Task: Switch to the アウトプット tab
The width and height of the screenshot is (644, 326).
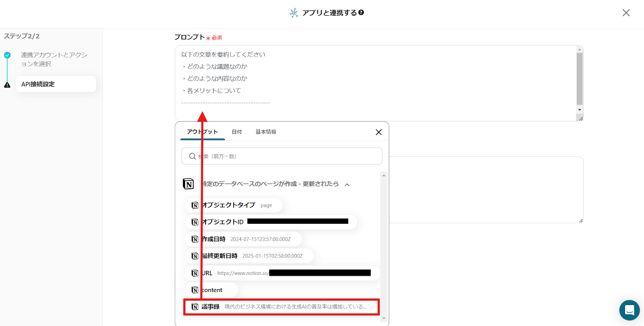Action: coord(202,132)
